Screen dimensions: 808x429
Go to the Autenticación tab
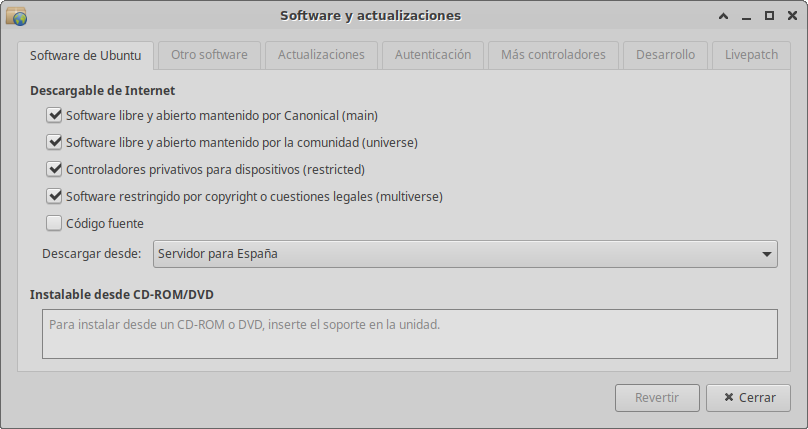(x=433, y=55)
